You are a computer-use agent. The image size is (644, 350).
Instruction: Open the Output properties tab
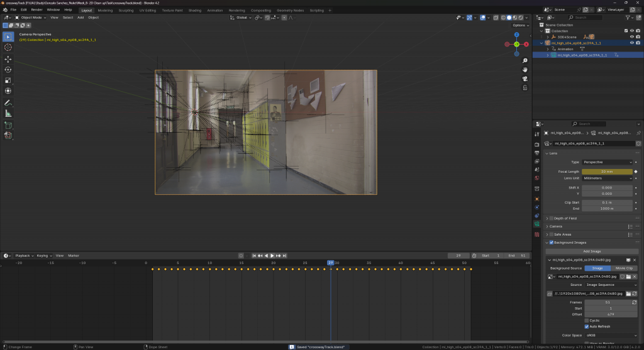(537, 153)
